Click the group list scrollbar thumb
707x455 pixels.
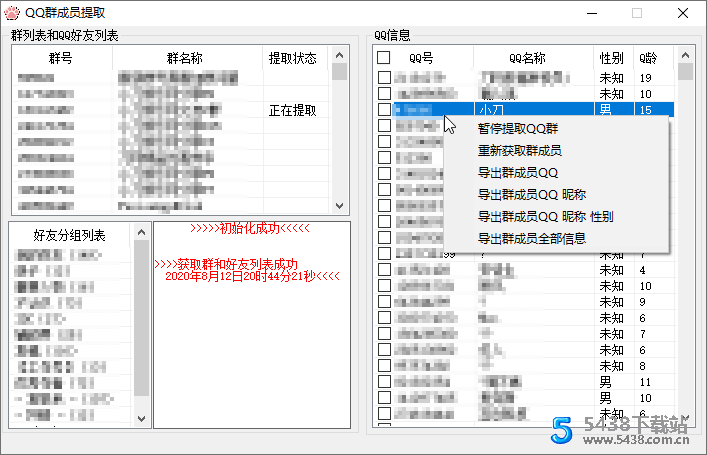tap(340, 72)
